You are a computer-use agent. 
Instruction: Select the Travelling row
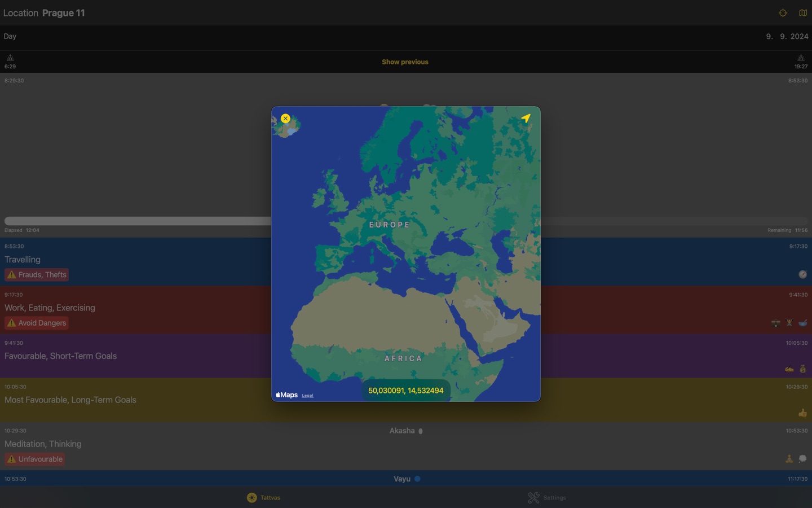[x=406, y=262]
